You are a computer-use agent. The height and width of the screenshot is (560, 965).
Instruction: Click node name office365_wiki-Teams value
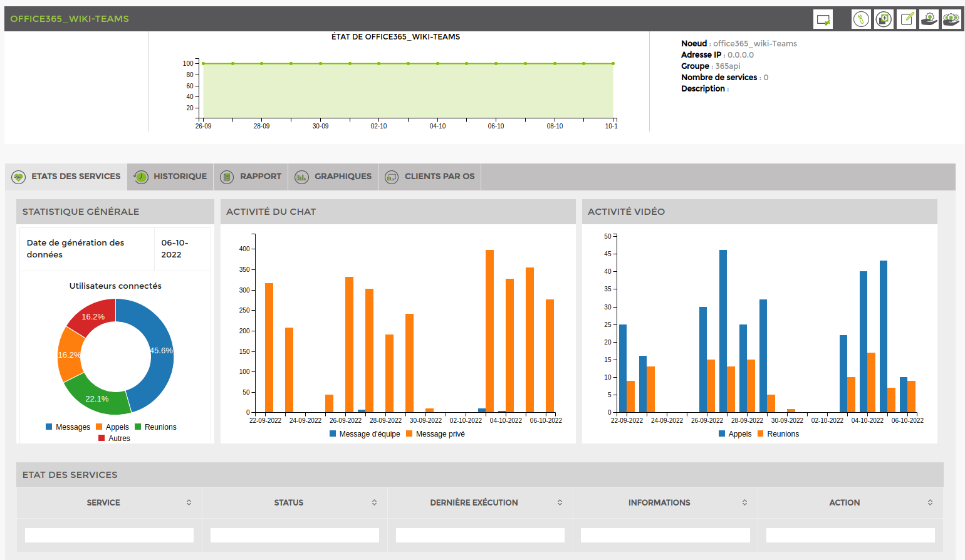pos(755,44)
